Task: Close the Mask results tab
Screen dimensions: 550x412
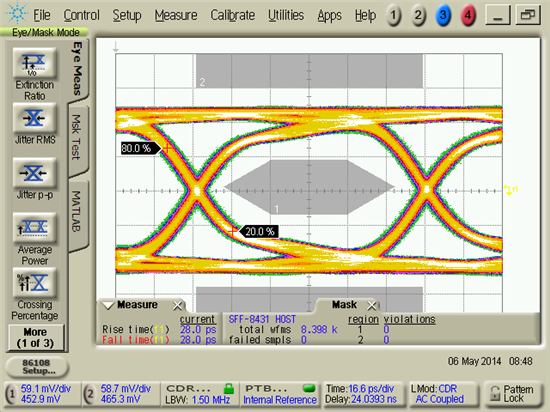Action: tap(371, 306)
